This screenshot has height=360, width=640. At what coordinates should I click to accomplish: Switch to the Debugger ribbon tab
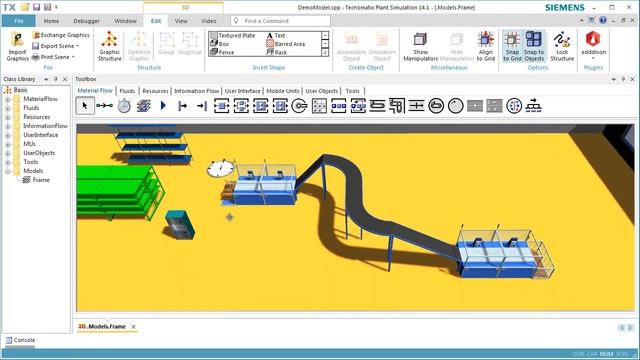[x=86, y=21]
